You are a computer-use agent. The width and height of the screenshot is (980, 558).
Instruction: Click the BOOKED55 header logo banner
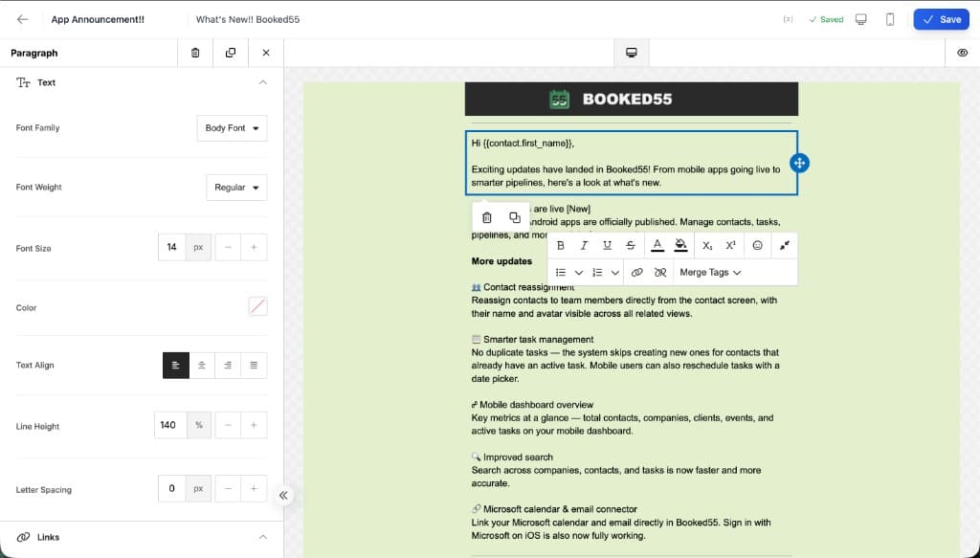[x=632, y=99]
